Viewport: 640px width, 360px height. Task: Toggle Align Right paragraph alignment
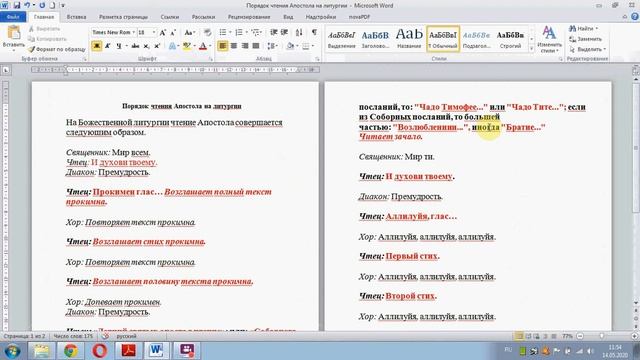click(x=245, y=46)
